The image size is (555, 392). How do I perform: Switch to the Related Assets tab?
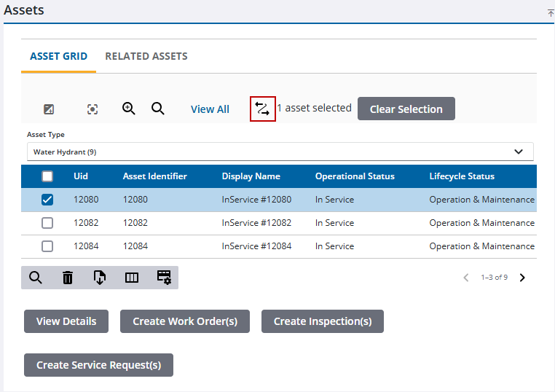click(x=146, y=56)
